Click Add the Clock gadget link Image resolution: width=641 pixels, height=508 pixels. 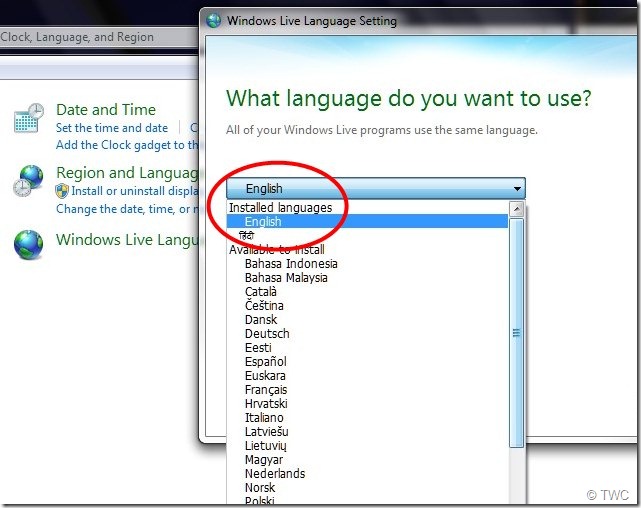pos(127,145)
